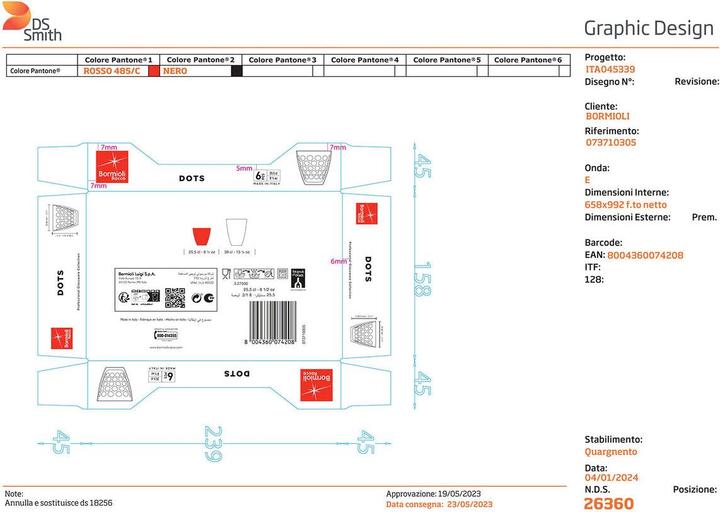Viewport: 720px width, 512px height.
Task: Click the Graphic Design heading
Action: coord(649,28)
